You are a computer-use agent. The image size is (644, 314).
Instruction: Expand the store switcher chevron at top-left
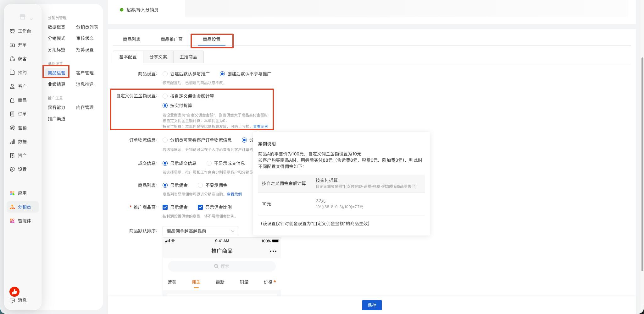click(31, 19)
